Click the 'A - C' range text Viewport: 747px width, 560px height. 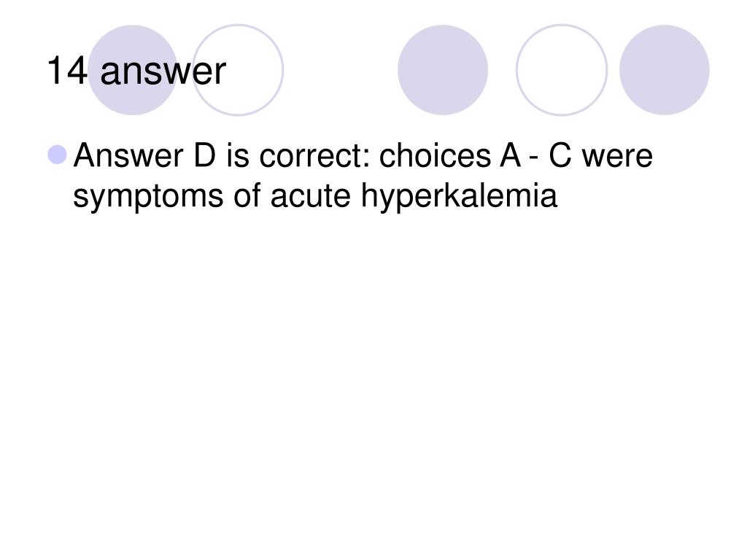tap(535, 155)
